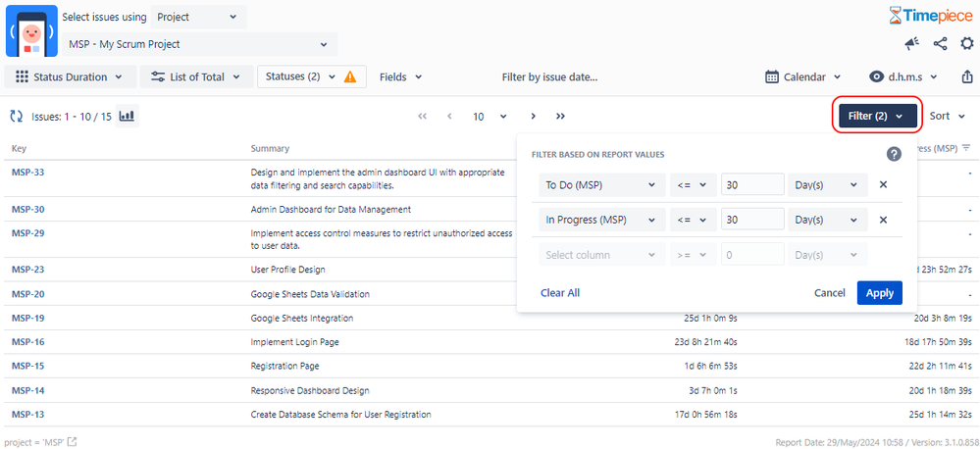Open settings gear icon
This screenshot has height=449, width=980.
pyautogui.click(x=967, y=43)
